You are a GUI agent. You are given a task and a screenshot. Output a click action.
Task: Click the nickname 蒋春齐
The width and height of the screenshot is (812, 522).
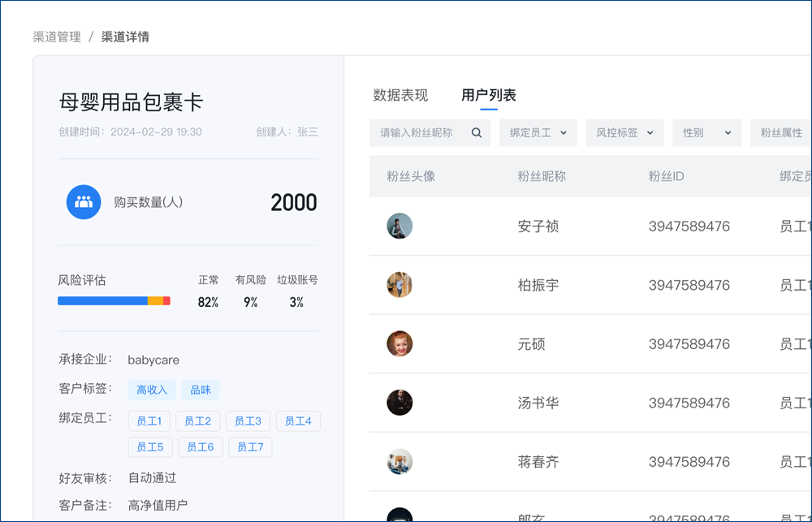click(x=538, y=462)
